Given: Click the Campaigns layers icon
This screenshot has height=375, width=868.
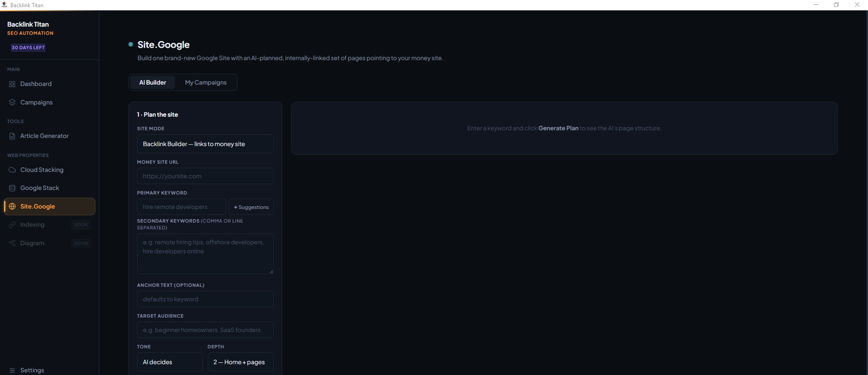Looking at the screenshot, I should tap(12, 103).
